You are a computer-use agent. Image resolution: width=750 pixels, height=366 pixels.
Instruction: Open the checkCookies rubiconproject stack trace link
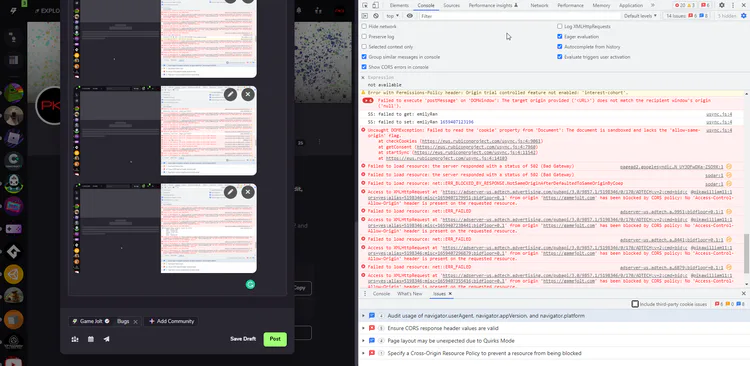(x=480, y=142)
